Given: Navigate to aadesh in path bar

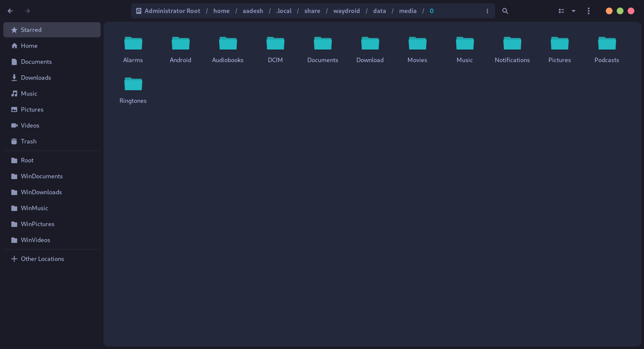Looking at the screenshot, I should click(253, 11).
